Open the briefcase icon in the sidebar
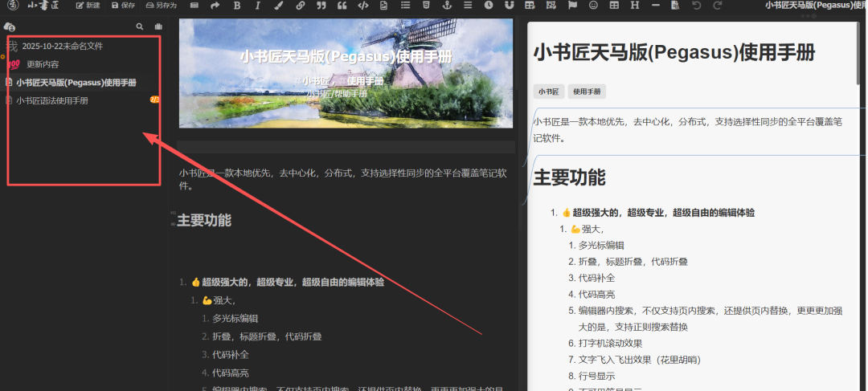868x391 pixels. pos(158,26)
